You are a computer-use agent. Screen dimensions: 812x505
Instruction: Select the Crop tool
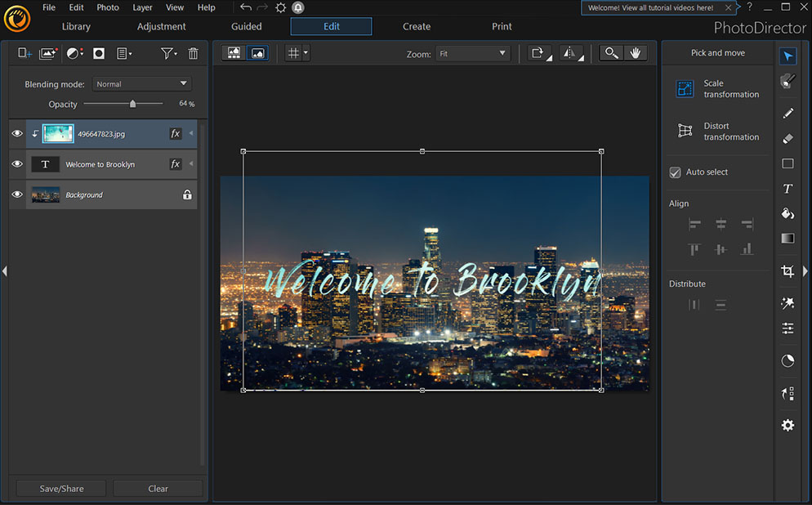click(x=787, y=271)
